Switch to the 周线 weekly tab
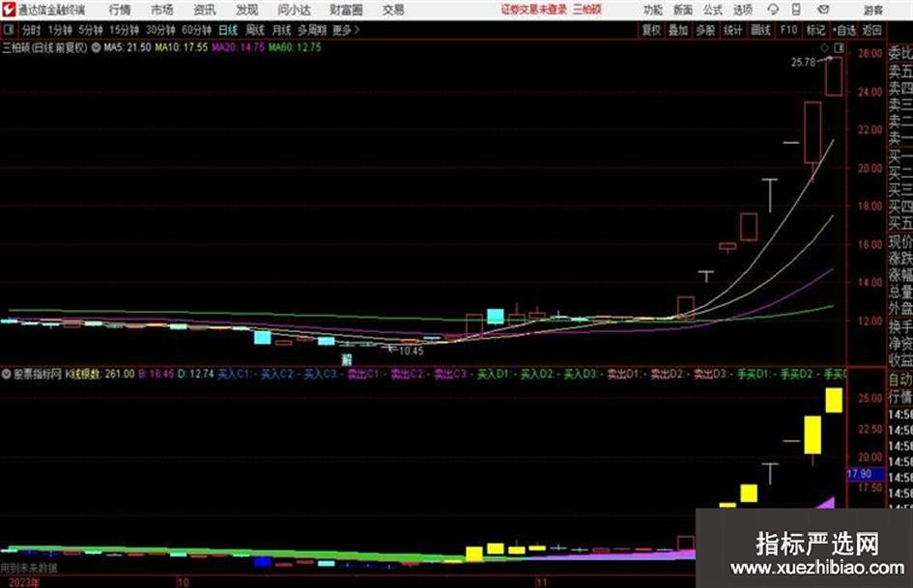The width and height of the screenshot is (913, 588). (255, 30)
